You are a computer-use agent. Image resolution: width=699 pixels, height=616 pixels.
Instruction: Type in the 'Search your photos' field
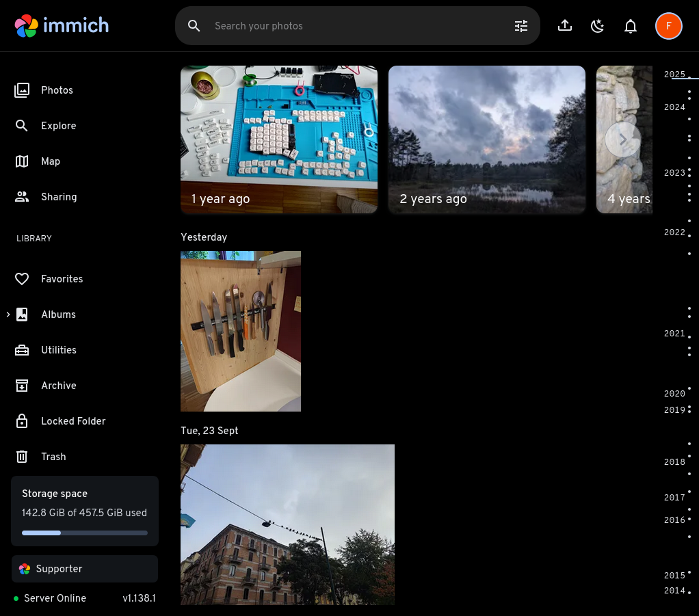[x=356, y=26]
